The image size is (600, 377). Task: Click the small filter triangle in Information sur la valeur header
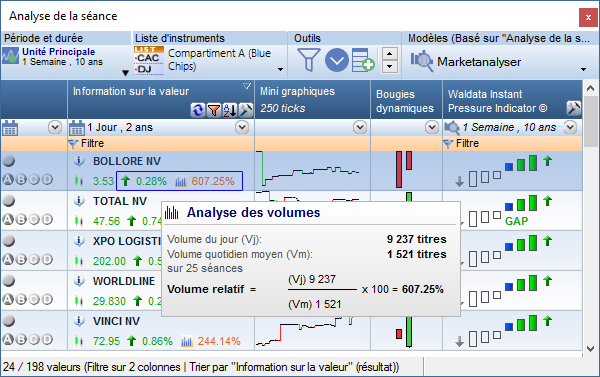tap(247, 86)
